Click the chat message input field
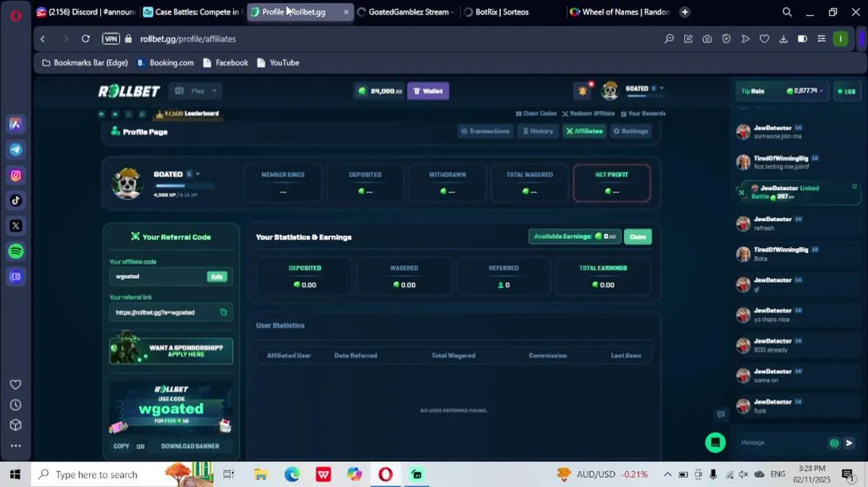Screen dimensions: 868x487 [781, 443]
